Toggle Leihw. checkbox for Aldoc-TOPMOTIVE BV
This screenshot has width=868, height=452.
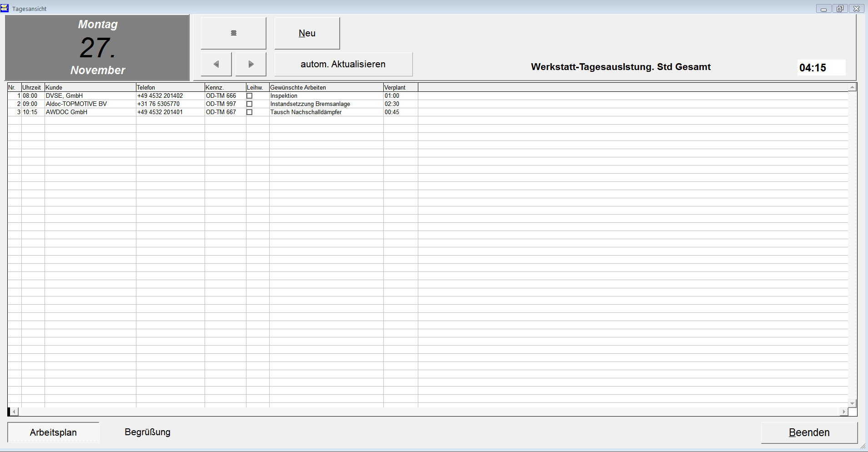[249, 104]
